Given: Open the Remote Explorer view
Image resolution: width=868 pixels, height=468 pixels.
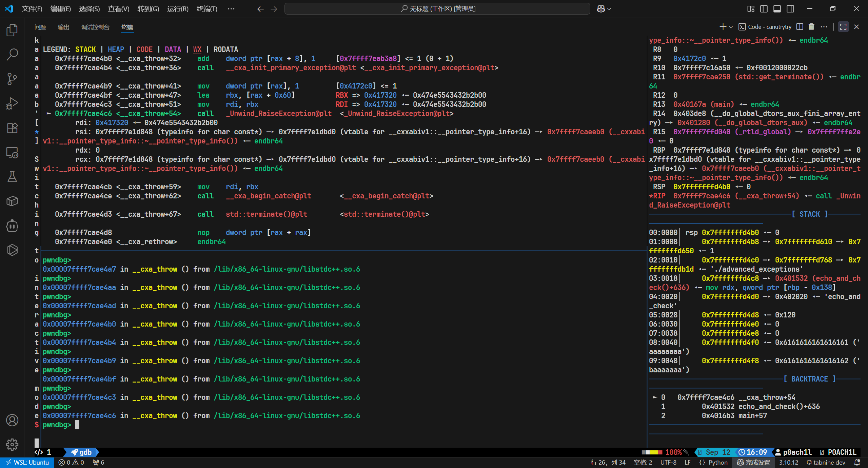Looking at the screenshot, I should (12, 153).
